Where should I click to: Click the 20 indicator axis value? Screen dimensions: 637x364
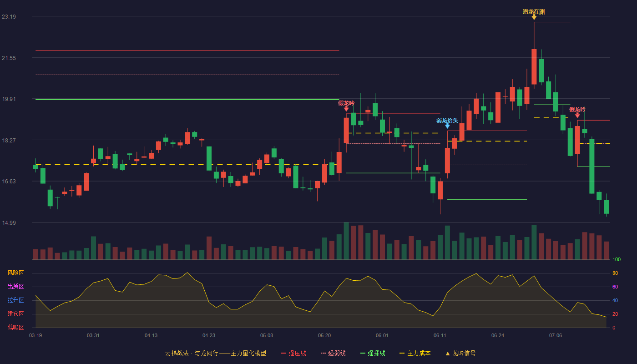coord(615,314)
